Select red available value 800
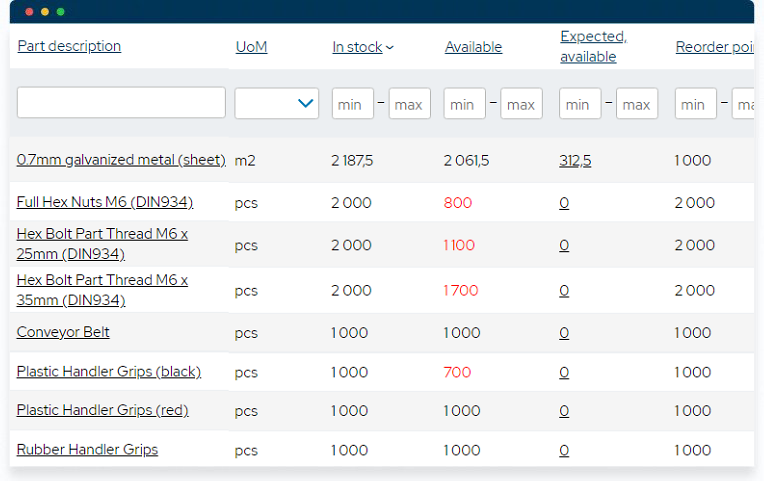This screenshot has height=481, width=764. point(458,203)
